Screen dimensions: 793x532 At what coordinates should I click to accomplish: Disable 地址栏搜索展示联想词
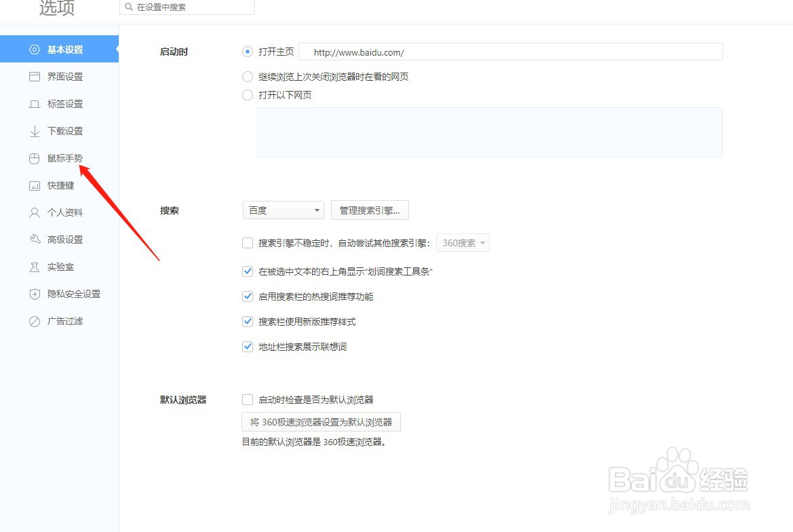coord(248,346)
